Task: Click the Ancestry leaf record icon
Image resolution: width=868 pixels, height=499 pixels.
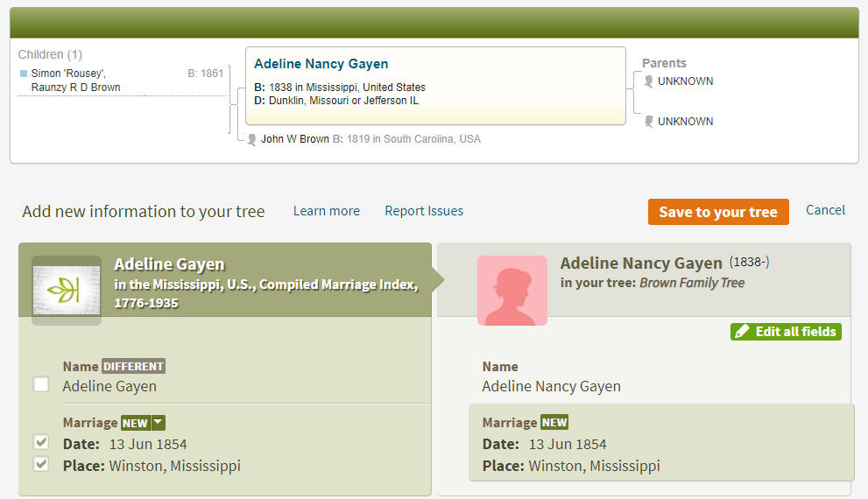Action: 67,290
